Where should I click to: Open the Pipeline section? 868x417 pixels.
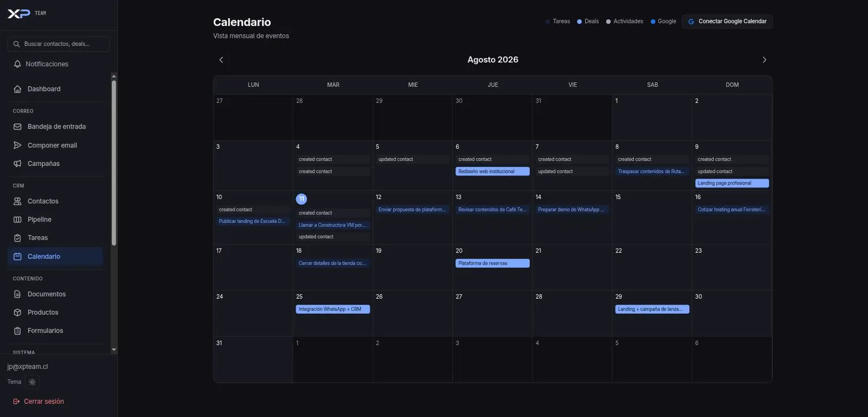click(55, 220)
